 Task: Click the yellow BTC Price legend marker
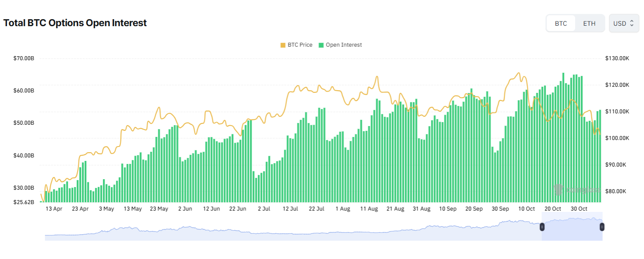coord(283,44)
